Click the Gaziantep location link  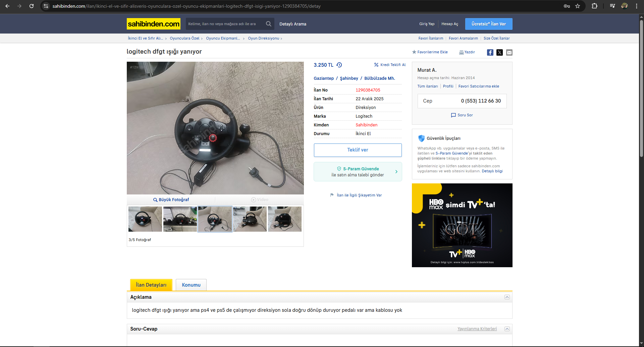(324, 78)
